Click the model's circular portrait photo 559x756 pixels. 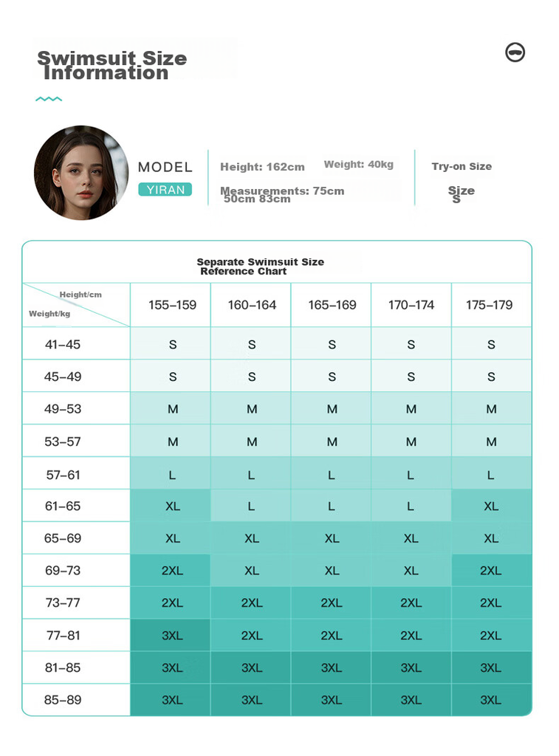click(81, 173)
